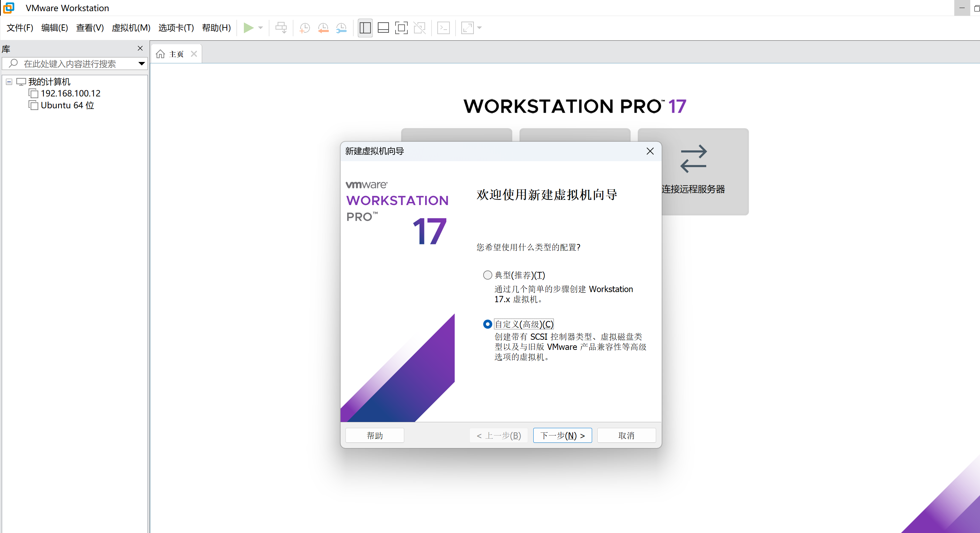The width and height of the screenshot is (980, 533).
Task: Click the 192.168.100.12 VM icon
Action: [x=33, y=94]
